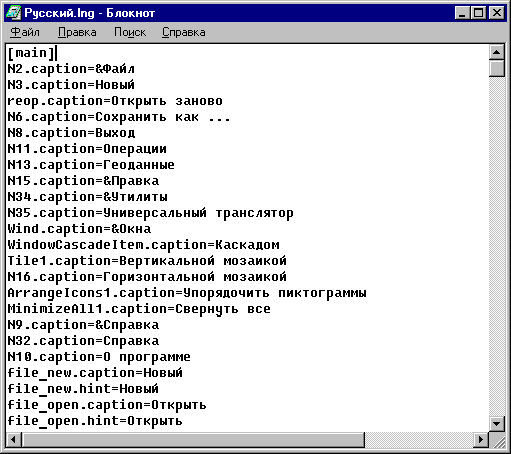Click the vertical scrollbar up arrow

[x=497, y=52]
